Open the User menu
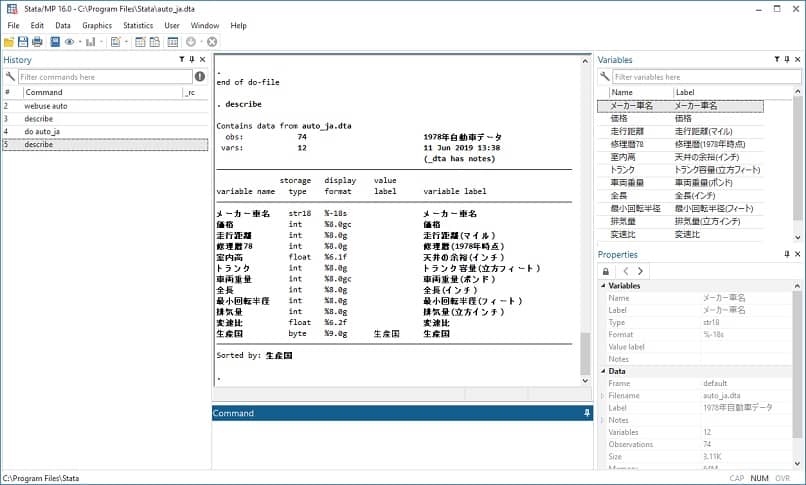The height and width of the screenshot is (485, 806). [172, 25]
